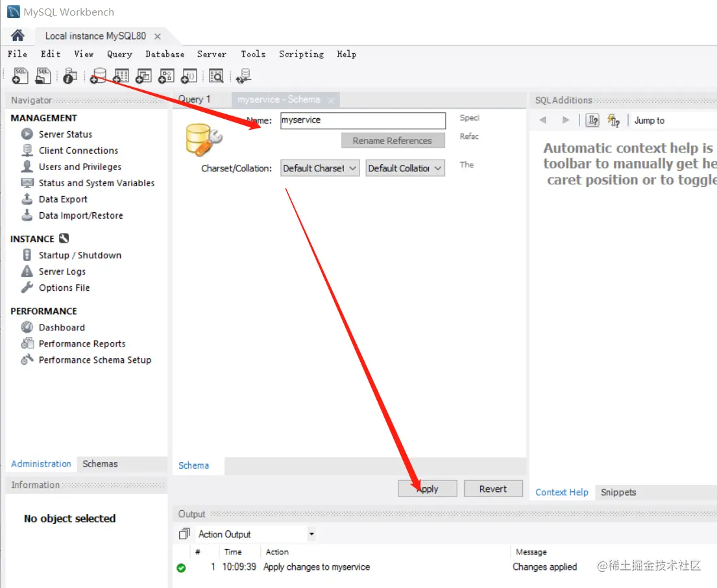Viewport: 717px width, 588px height.
Task: Open the Edit menu
Action: click(51, 54)
